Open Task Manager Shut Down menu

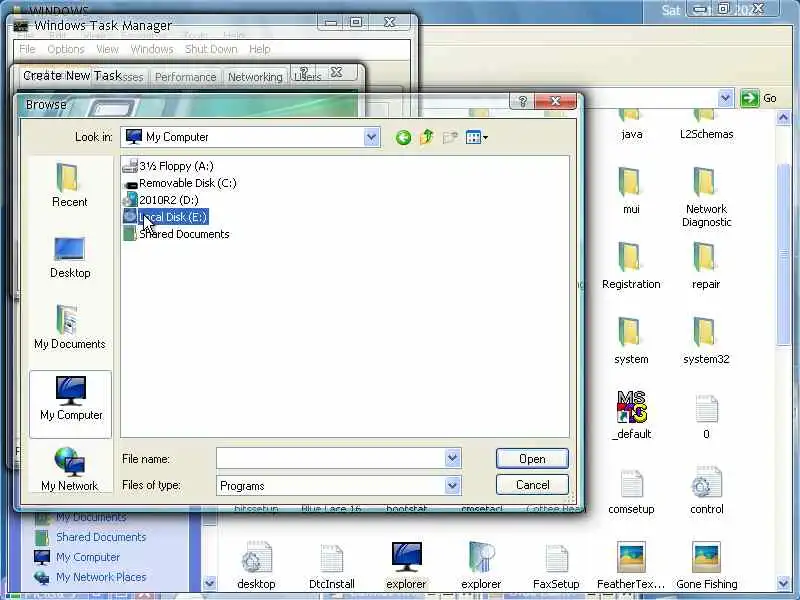click(x=211, y=49)
